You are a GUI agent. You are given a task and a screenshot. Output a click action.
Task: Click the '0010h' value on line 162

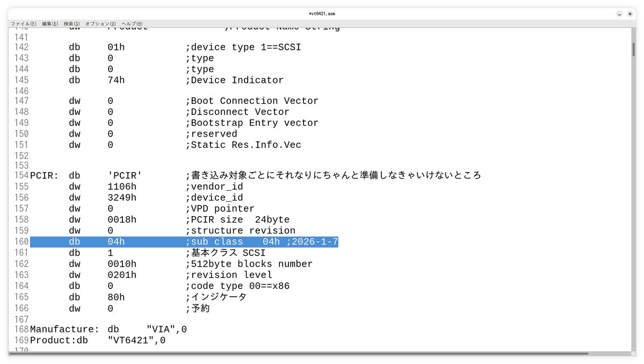click(x=122, y=264)
